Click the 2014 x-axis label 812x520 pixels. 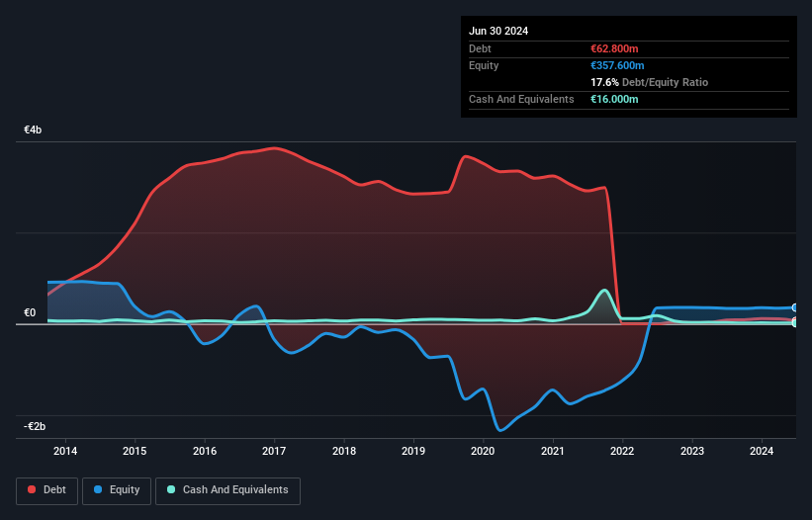(x=65, y=451)
